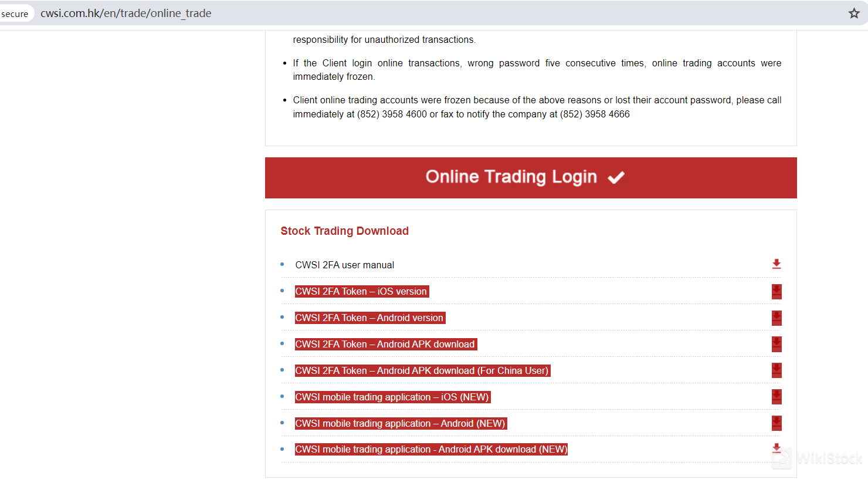
Task: Click download icon for 2FA Token Android version
Action: click(776, 318)
